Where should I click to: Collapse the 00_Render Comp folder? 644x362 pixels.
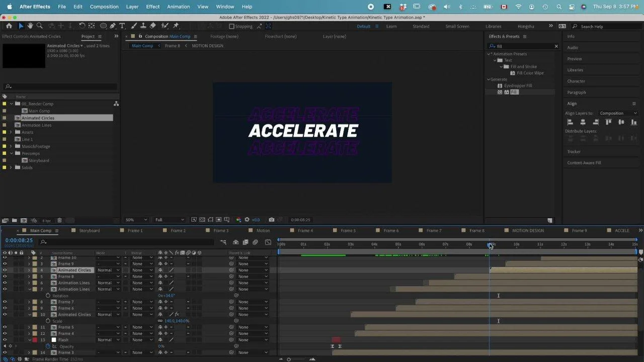(x=11, y=104)
